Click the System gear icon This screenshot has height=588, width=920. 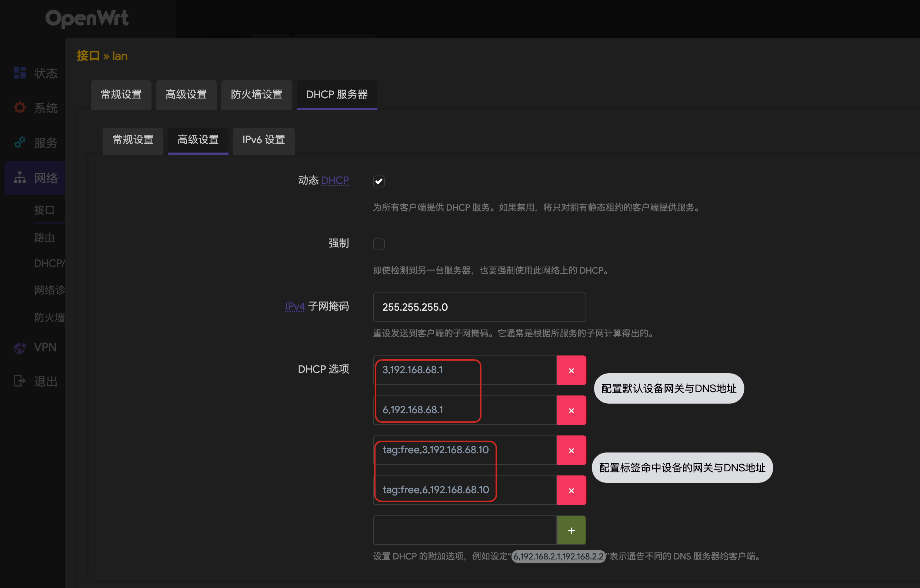20,107
